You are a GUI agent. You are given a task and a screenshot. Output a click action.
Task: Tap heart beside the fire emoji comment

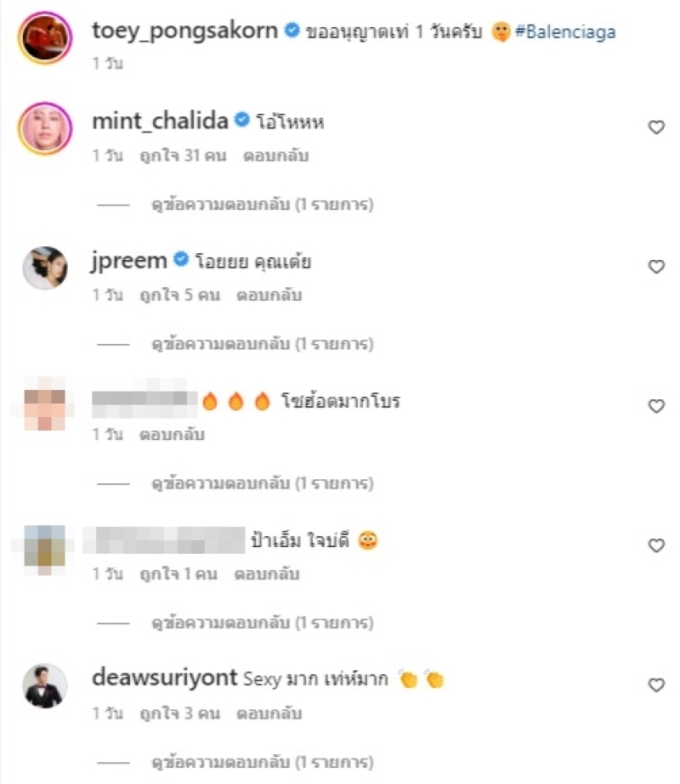[656, 405]
